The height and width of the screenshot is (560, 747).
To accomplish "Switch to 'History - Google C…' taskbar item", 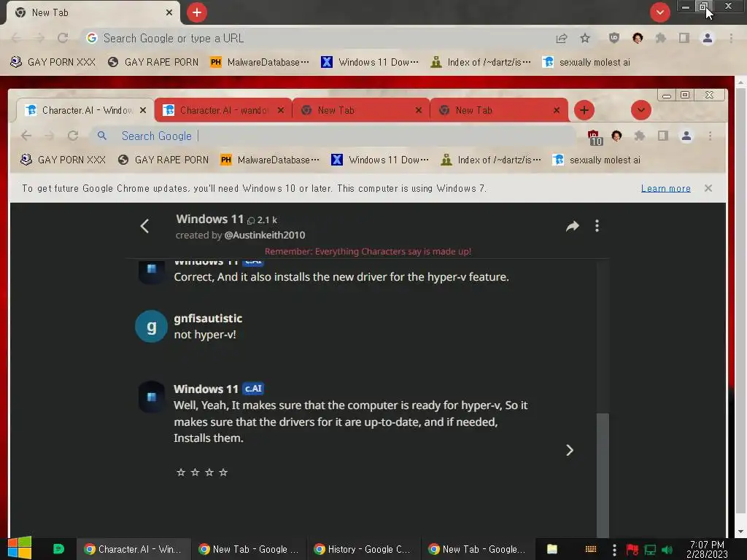I will (x=363, y=550).
